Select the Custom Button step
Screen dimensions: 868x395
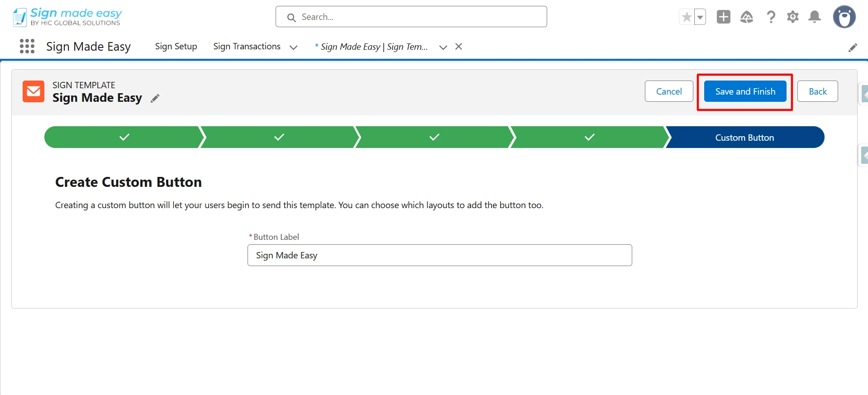[x=744, y=137]
